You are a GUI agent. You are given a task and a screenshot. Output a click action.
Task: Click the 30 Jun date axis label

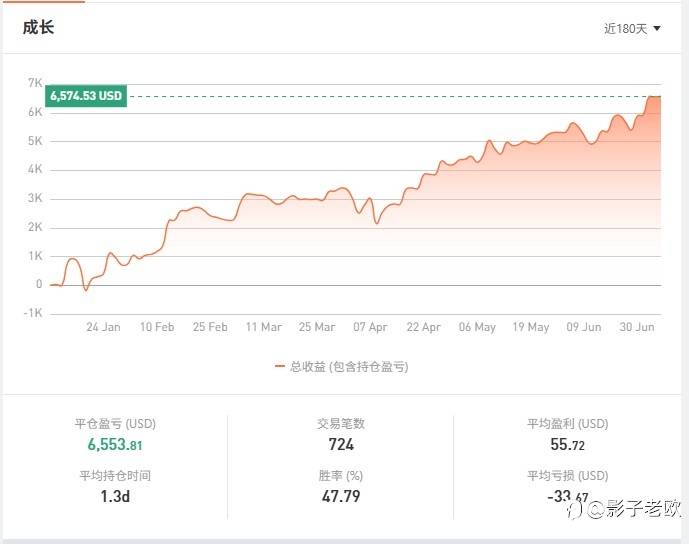(x=637, y=327)
